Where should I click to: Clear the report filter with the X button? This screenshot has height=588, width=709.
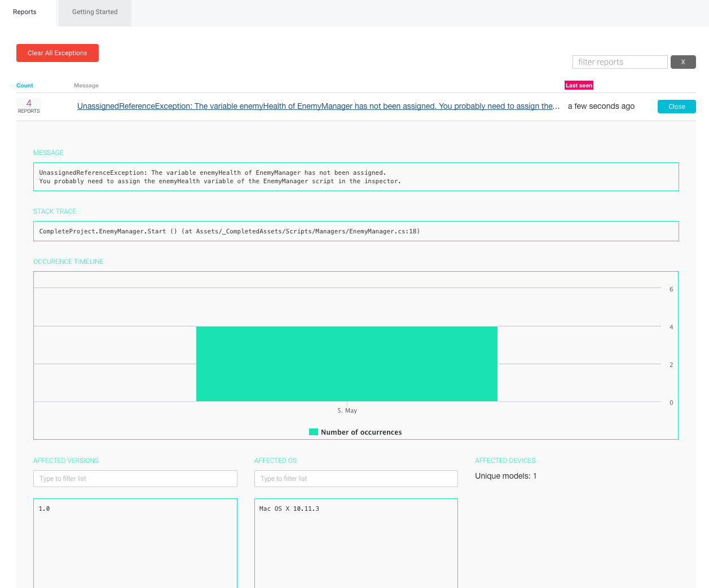point(682,62)
